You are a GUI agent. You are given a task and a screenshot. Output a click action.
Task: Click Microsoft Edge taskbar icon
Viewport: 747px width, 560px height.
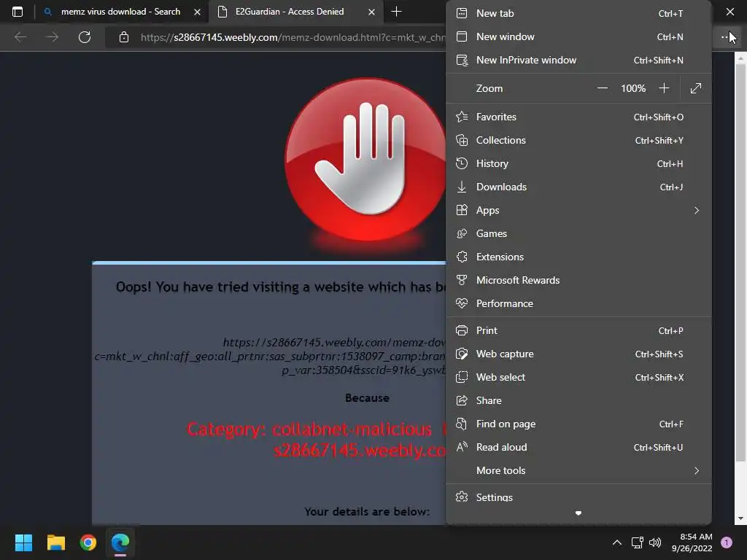(120, 542)
